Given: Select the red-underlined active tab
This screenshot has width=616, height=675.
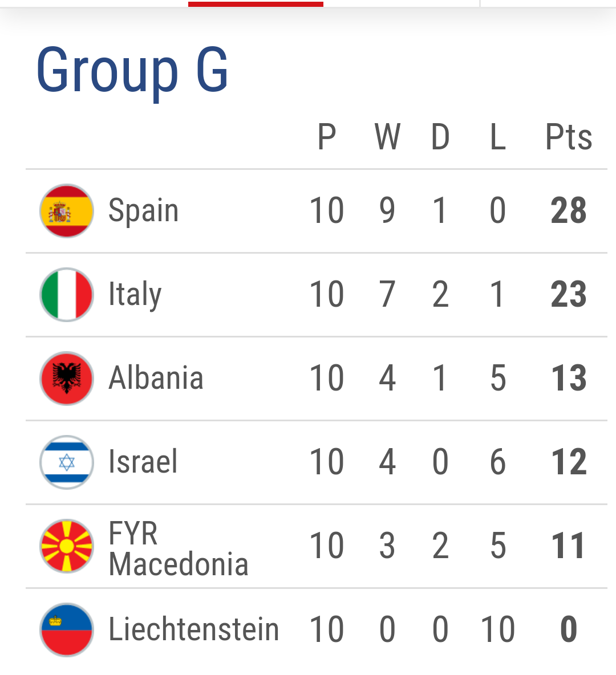Looking at the screenshot, I should (256, 3).
